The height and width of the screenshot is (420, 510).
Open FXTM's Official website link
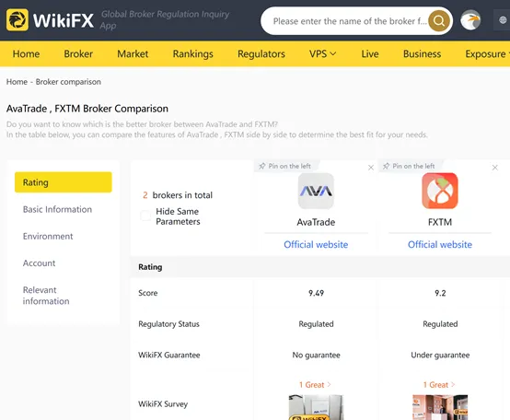440,244
